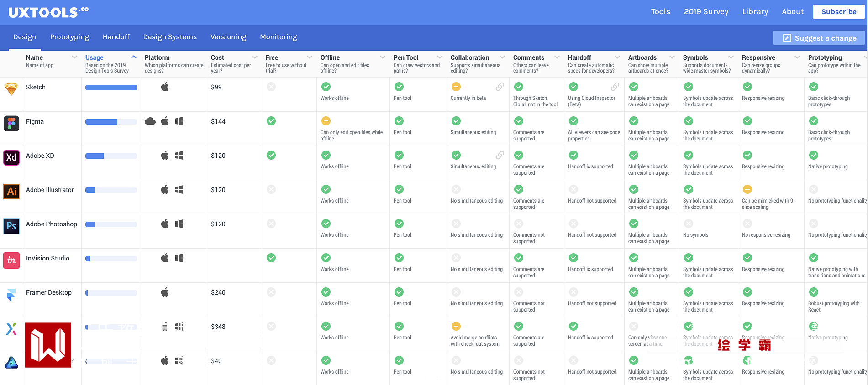This screenshot has width=868, height=385.
Task: Click the cloud platform icon in Figma row
Action: point(150,121)
